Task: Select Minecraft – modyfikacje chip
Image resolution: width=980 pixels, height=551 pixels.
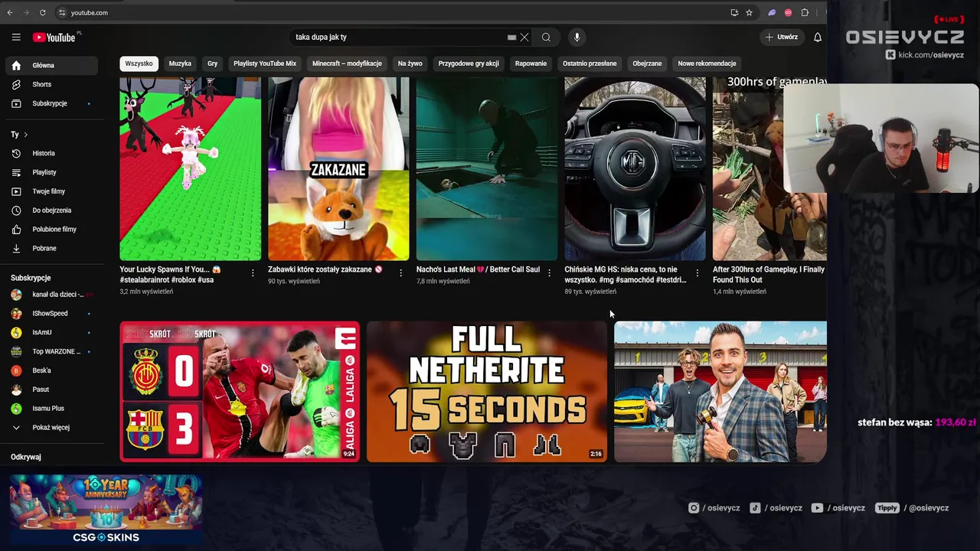Action: 347,64
